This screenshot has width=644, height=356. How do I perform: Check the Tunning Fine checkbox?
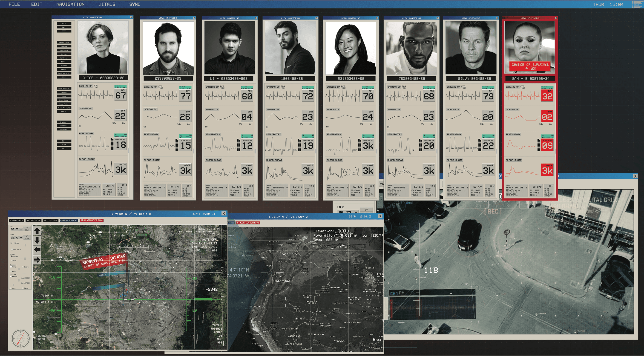pyautogui.click(x=11, y=267)
